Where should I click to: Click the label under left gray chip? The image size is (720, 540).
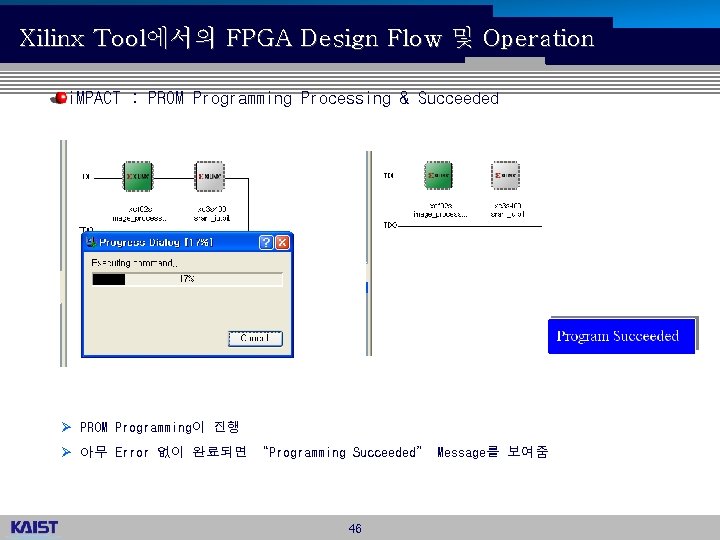click(212, 214)
